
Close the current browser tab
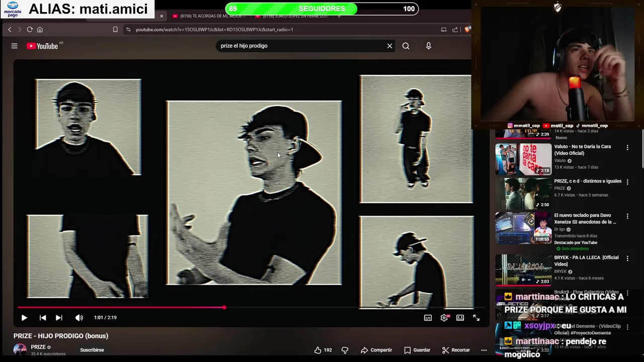coord(162,16)
